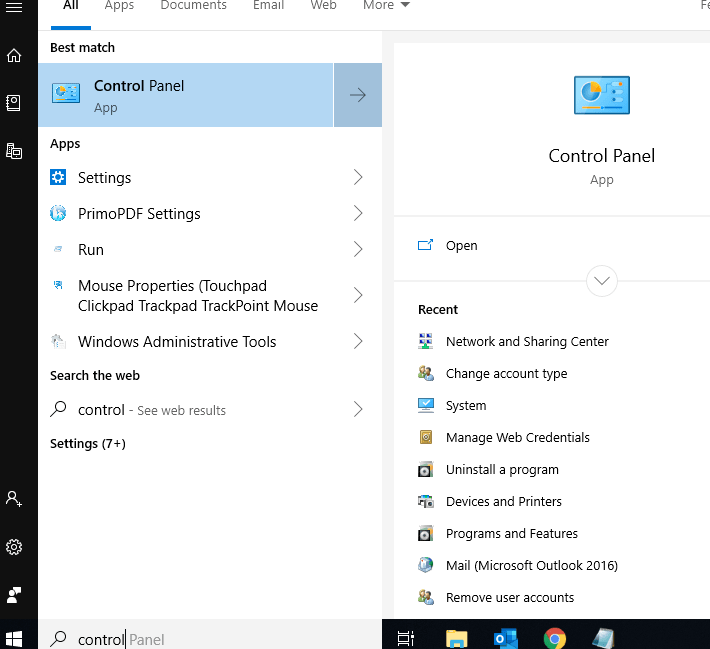The width and height of the screenshot is (710, 649).
Task: Click the Remove user accounts icon
Action: pos(426,597)
